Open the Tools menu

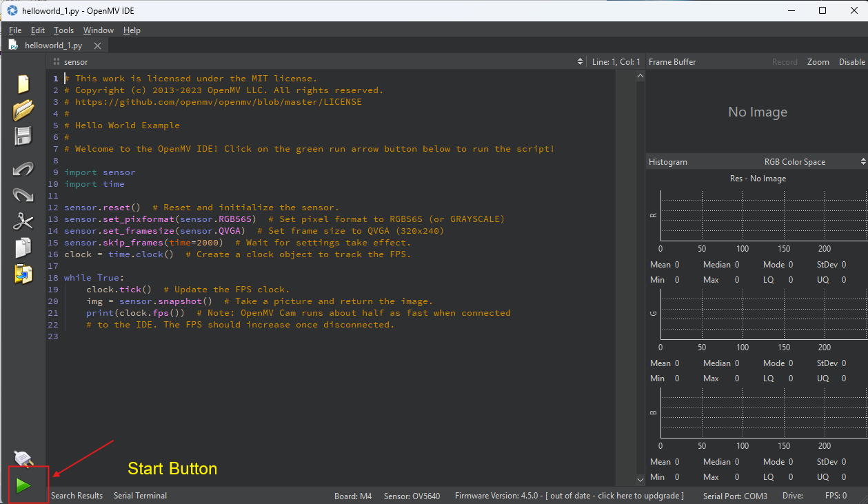63,30
